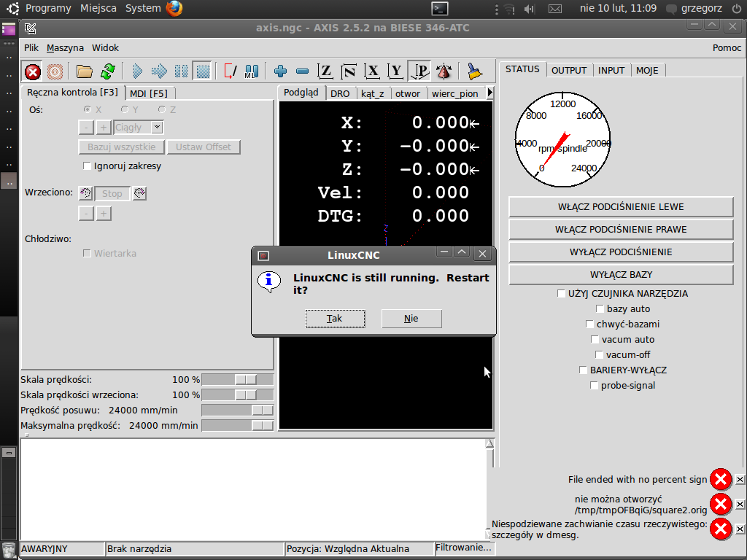Click the WYŁĄCZ BAZY button

[x=621, y=275]
